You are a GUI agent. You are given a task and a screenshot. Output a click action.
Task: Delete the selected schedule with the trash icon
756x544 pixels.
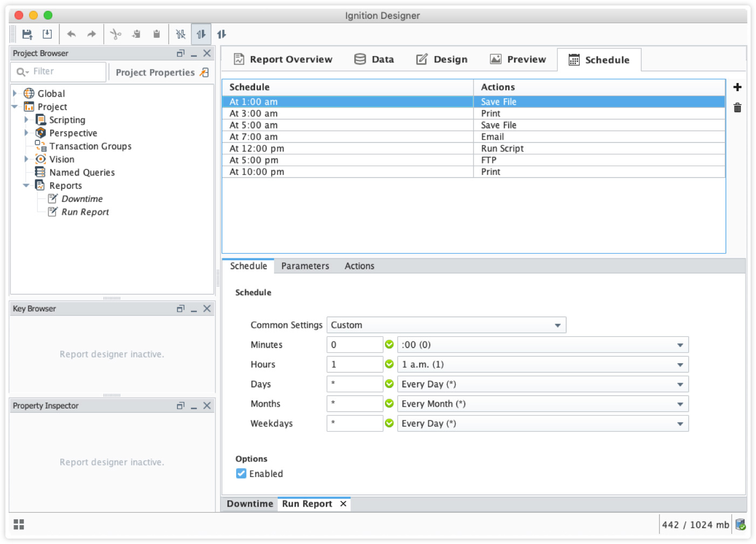[x=737, y=108]
